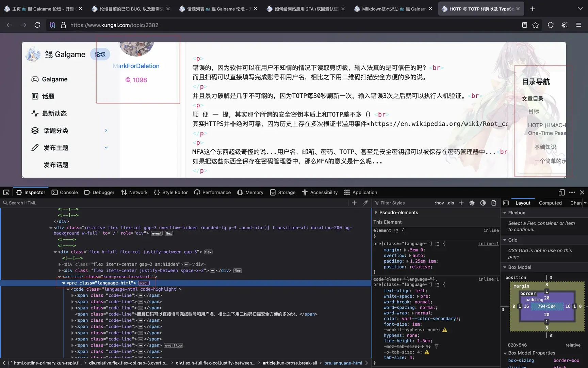
Task: Open DevTools more options ellipsis
Action: coord(572,193)
